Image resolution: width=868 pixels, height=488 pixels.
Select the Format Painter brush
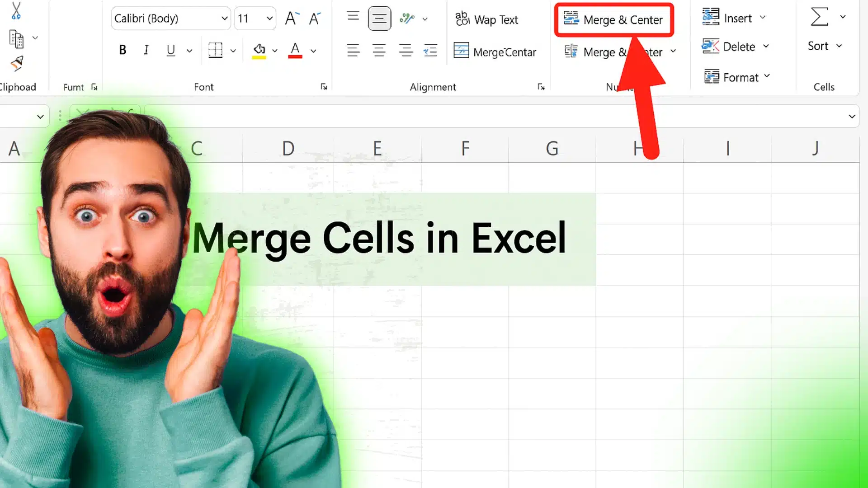click(17, 64)
